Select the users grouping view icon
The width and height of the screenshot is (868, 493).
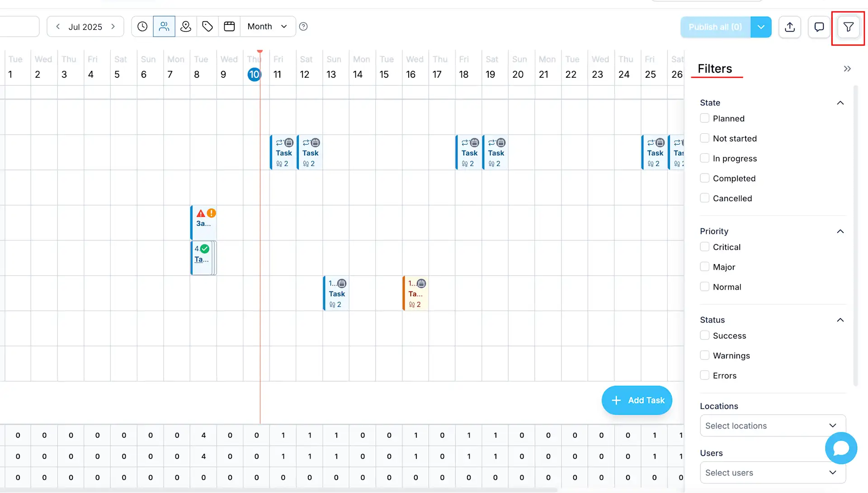164,26
